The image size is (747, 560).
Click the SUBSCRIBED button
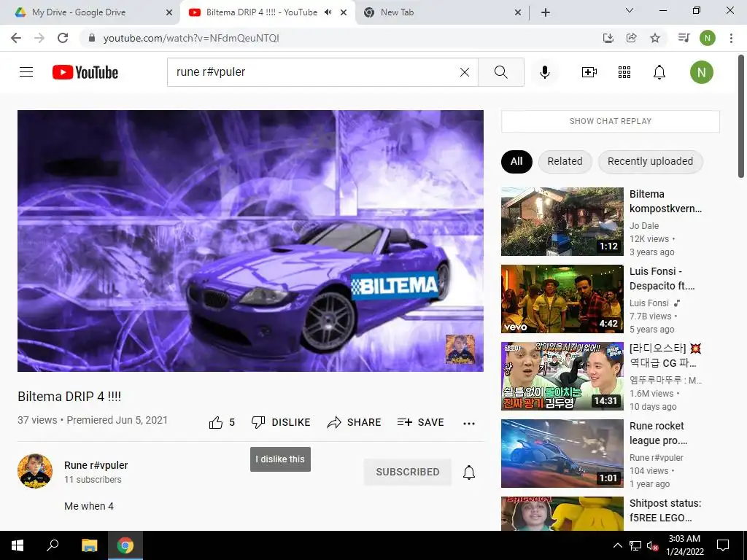point(407,472)
